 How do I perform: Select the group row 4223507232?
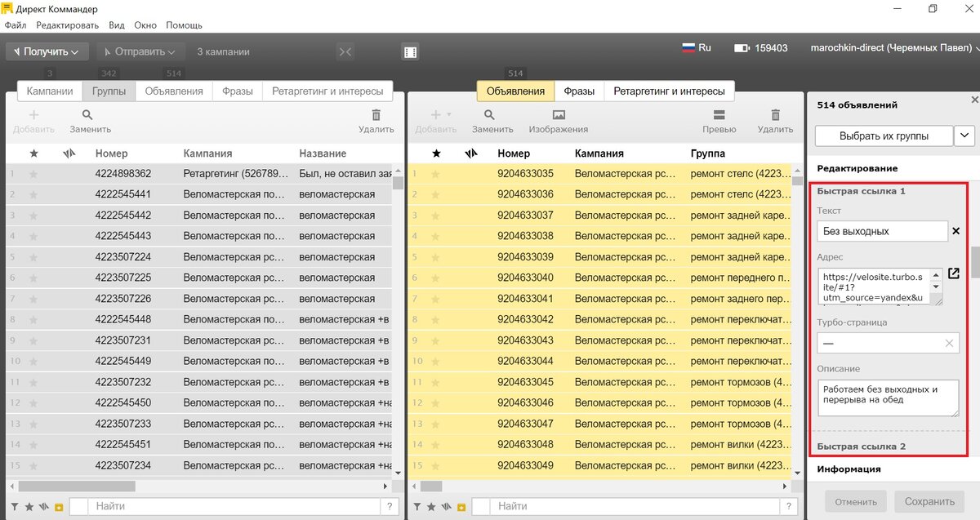click(x=199, y=382)
